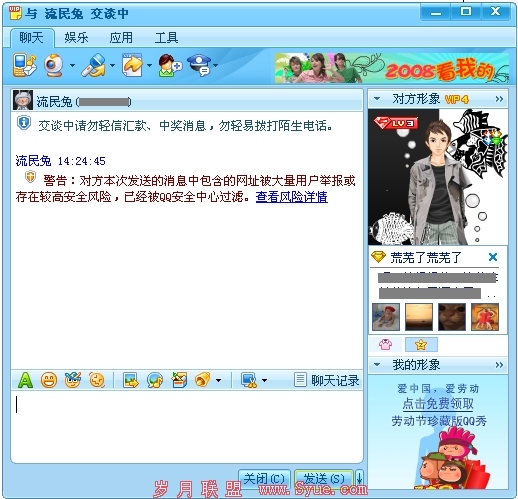Click in the message input box

coord(187,426)
